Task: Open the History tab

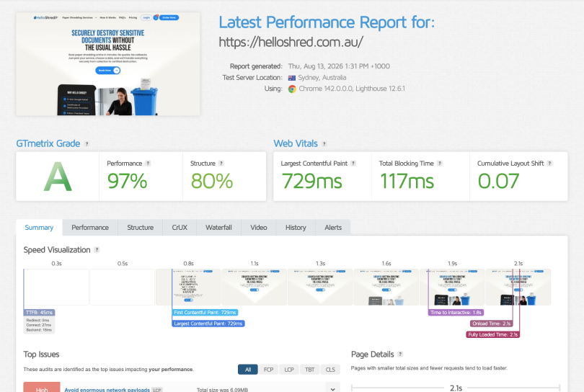Action: [x=296, y=228]
